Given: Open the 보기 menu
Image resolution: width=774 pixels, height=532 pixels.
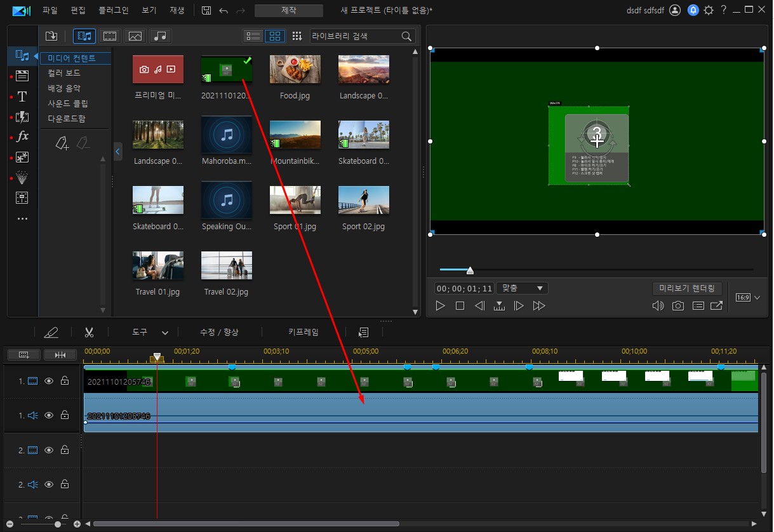Looking at the screenshot, I should pyautogui.click(x=149, y=10).
